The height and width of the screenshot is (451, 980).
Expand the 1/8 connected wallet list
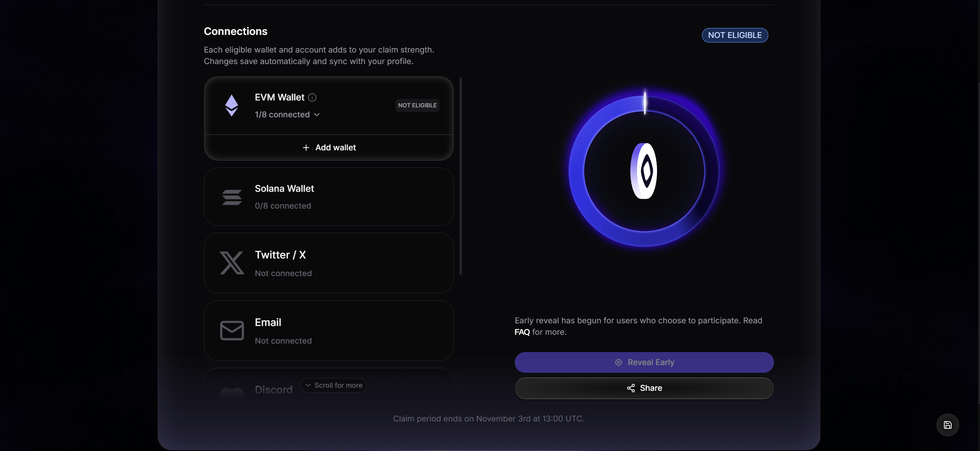point(287,115)
